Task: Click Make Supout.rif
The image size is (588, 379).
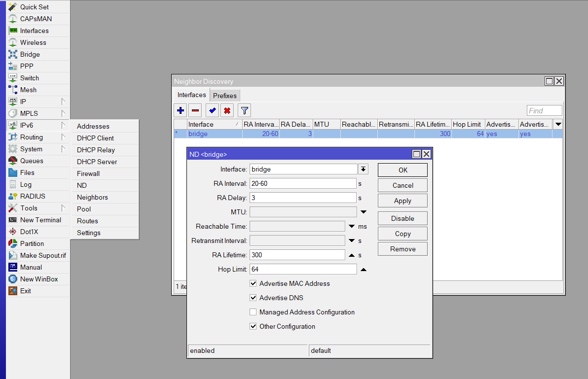Action: [x=38, y=255]
